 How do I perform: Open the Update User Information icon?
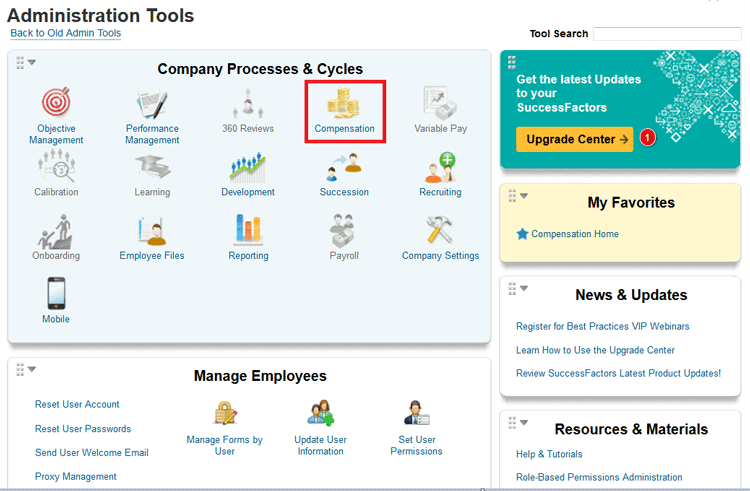(320, 413)
